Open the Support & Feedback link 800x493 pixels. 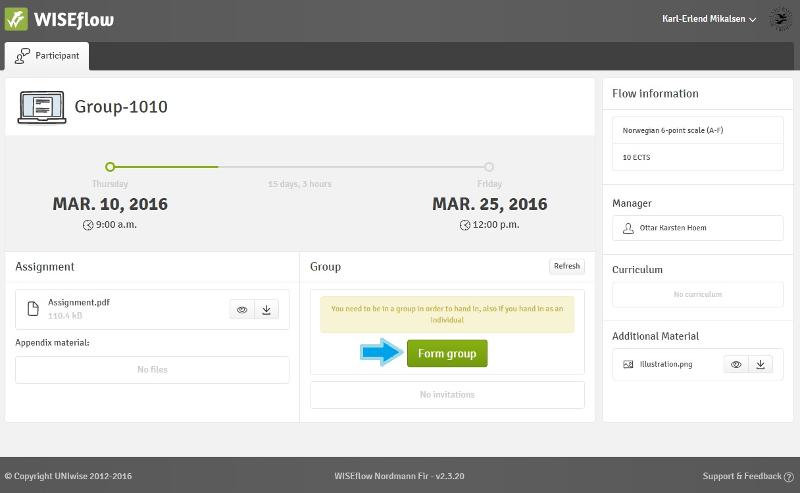741,476
